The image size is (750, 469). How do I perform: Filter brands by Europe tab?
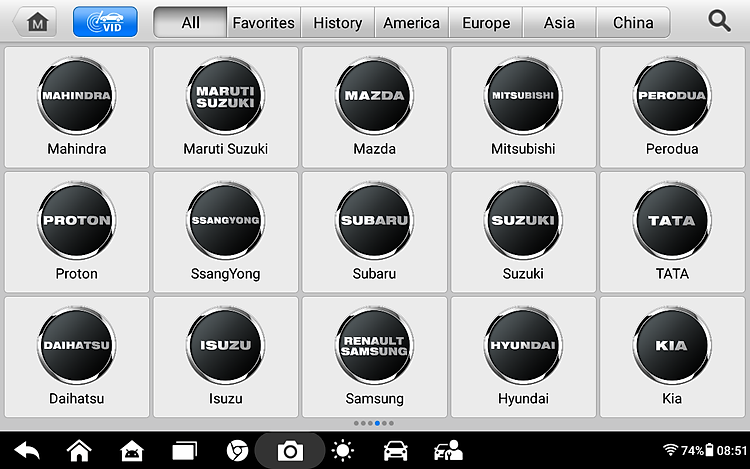point(486,22)
